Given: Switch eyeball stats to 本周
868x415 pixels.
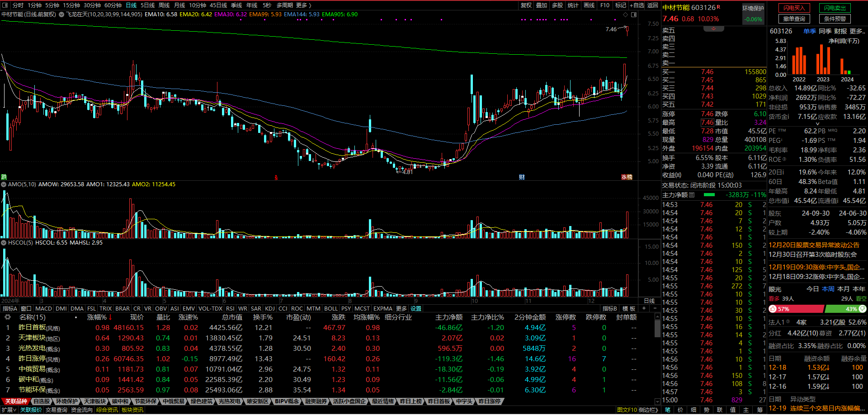Looking at the screenshot, I should [828, 289].
